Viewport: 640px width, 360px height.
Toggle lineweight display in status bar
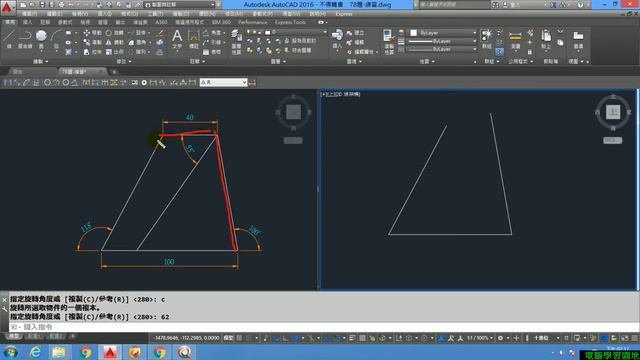[x=352, y=338]
